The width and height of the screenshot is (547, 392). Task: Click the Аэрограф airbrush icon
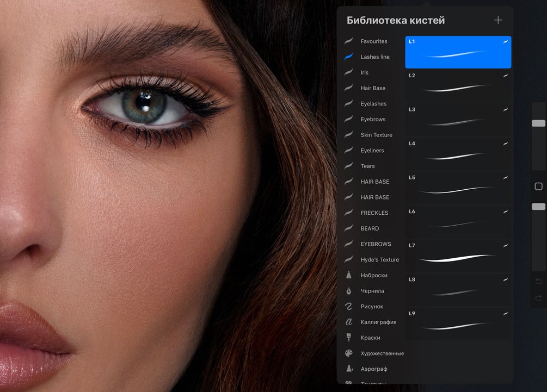(349, 369)
